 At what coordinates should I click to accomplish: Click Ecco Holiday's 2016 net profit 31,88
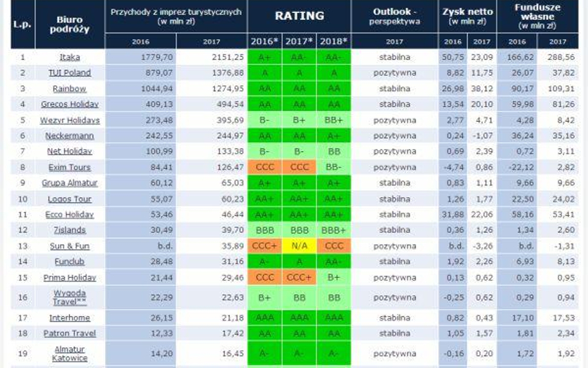[453, 214]
